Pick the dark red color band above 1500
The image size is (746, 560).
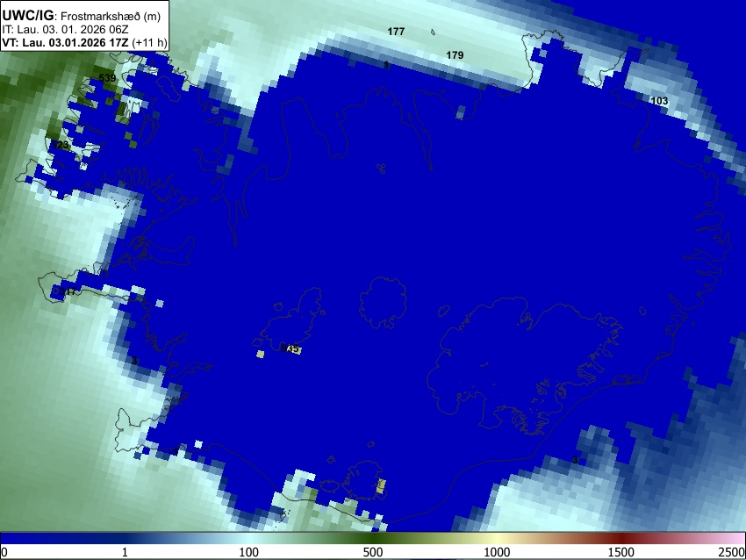[x=621, y=539]
